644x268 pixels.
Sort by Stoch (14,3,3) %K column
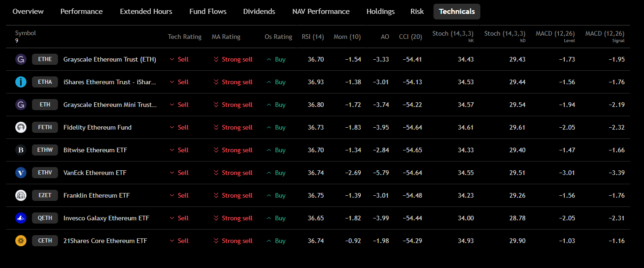pyautogui.click(x=453, y=36)
